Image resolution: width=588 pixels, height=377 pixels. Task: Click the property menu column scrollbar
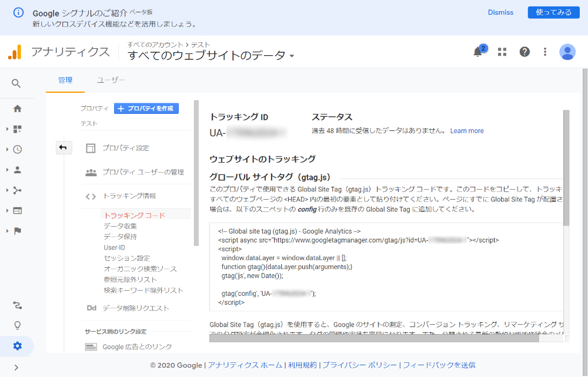click(x=196, y=173)
